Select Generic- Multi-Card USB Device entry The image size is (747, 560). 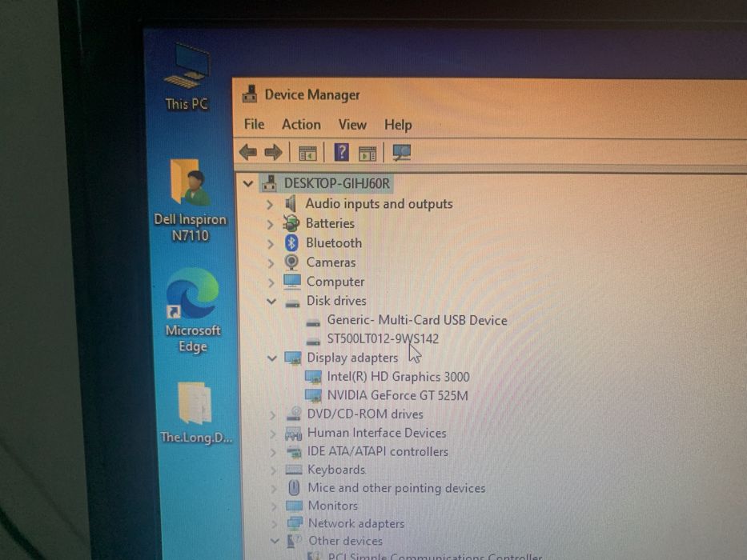click(417, 320)
